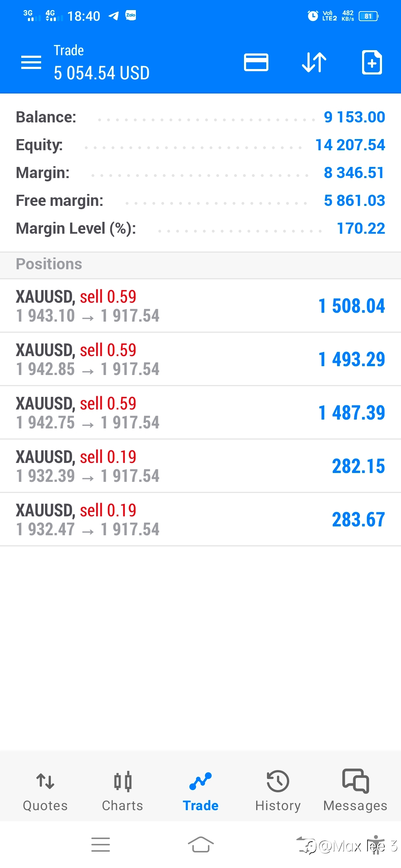Tap the Android home navigation button
Viewport: 401px width, 868px height.
[x=201, y=845]
